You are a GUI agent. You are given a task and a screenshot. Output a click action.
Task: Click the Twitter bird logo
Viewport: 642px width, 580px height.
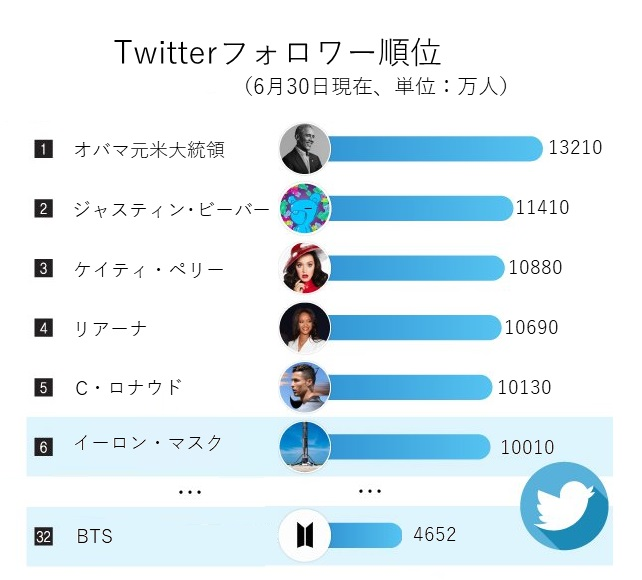(564, 506)
